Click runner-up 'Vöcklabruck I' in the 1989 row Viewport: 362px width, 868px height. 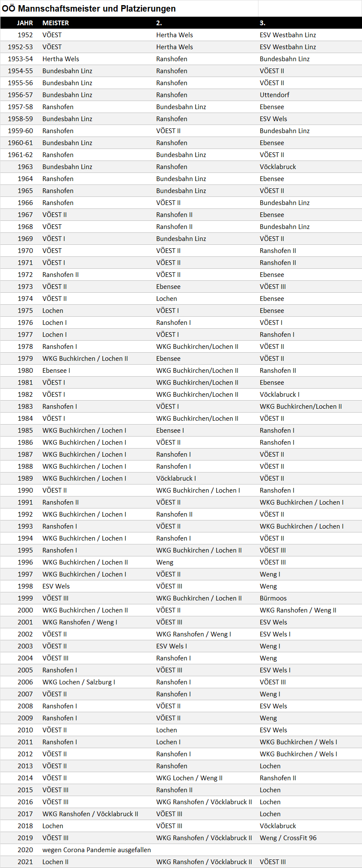[x=176, y=479]
